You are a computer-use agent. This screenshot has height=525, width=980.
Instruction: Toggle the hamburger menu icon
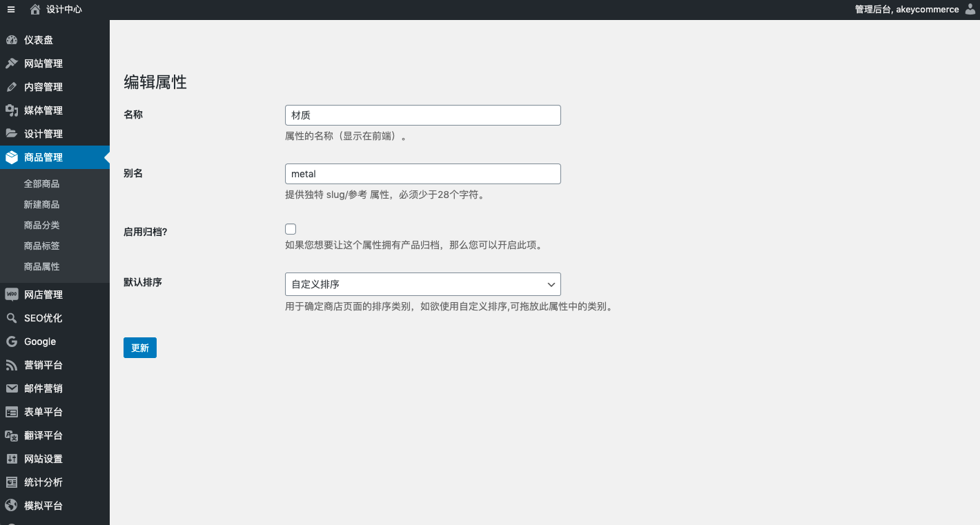[10, 10]
